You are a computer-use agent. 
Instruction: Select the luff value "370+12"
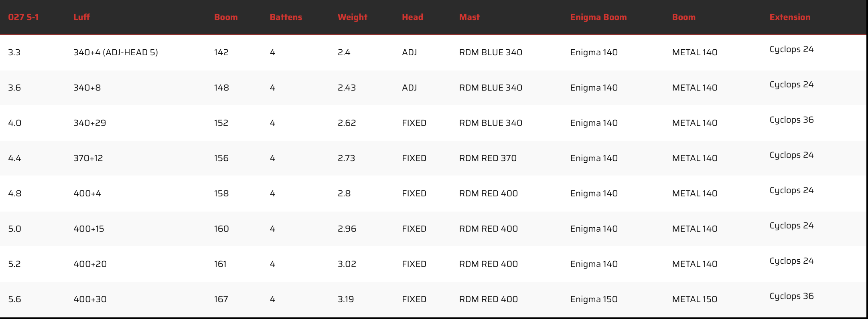pyautogui.click(x=88, y=158)
